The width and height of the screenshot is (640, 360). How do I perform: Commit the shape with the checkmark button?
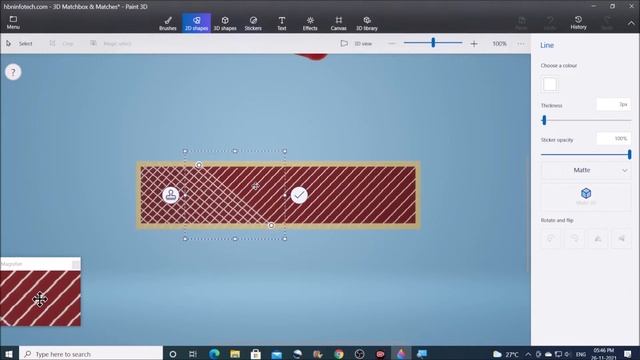click(x=299, y=195)
